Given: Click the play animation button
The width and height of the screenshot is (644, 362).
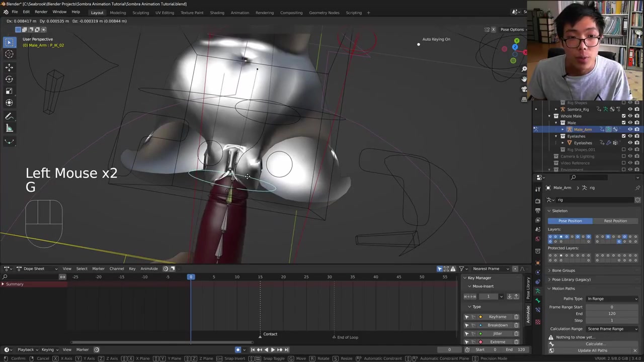Looking at the screenshot, I should click(x=272, y=350).
